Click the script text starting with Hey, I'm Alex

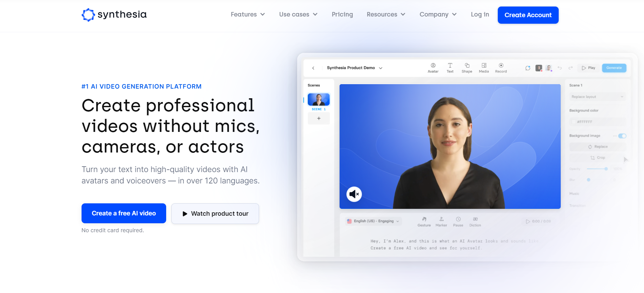tap(455, 245)
